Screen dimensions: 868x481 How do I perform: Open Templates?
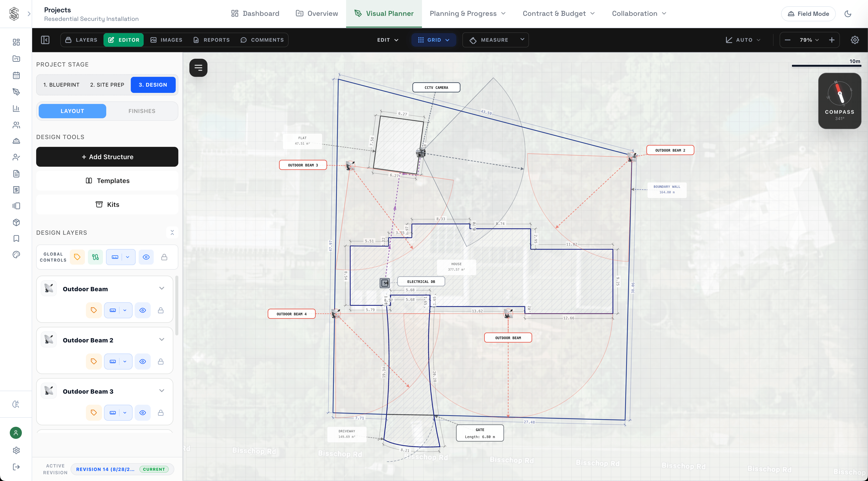coord(107,181)
